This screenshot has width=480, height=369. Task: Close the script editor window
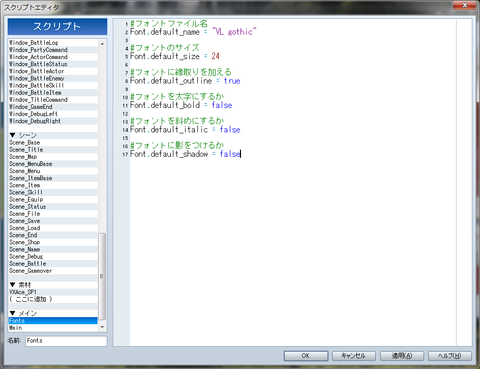pyautogui.click(x=464, y=5)
